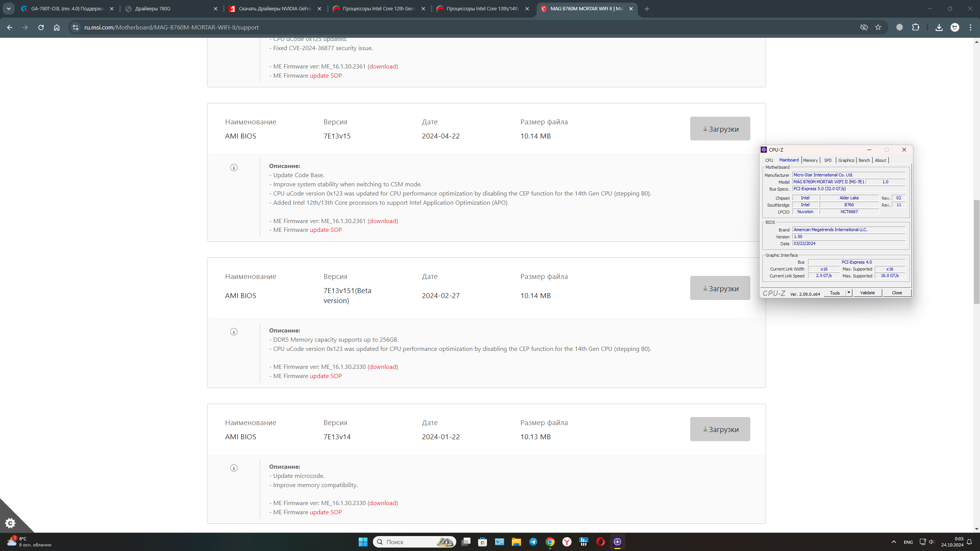The width and height of the screenshot is (980, 551).
Task: Open Opera browser from taskbar
Action: click(600, 542)
